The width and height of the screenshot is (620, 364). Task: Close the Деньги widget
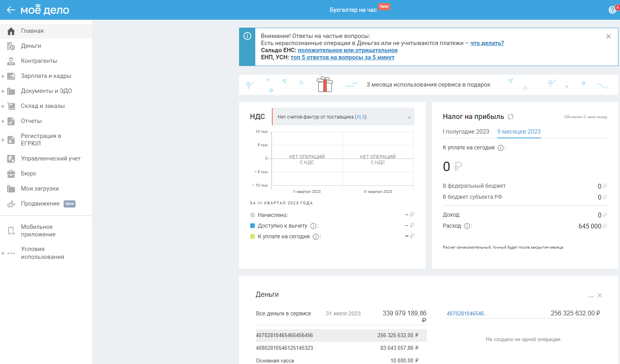tap(599, 295)
